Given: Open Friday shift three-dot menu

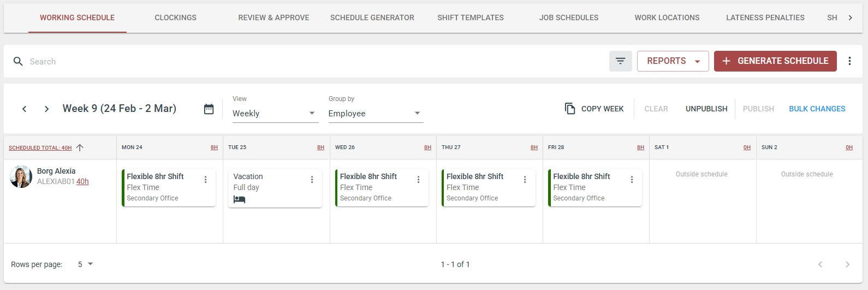Looking at the screenshot, I should 632,180.
